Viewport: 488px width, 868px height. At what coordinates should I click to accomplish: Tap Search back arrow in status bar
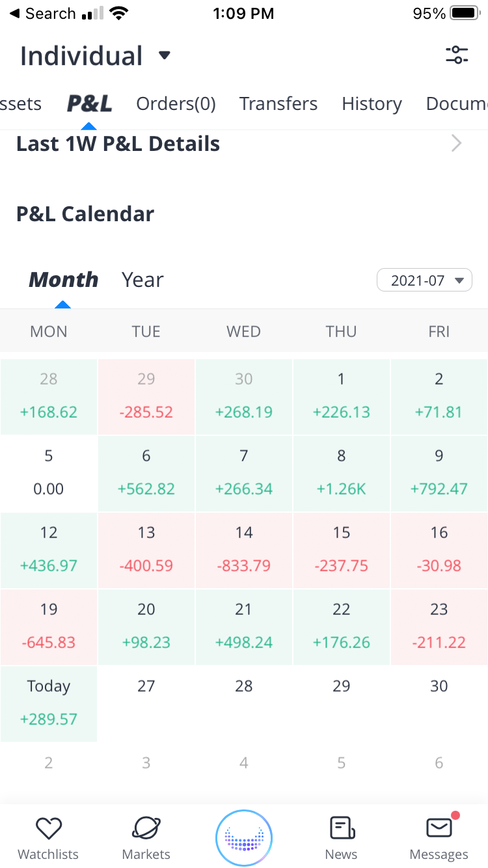click(14, 14)
